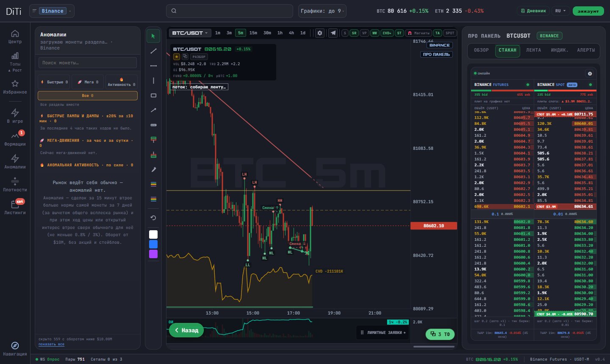This screenshot has width=610, height=364.
Task: Open the Формации sidebar section
Action: coord(15,139)
